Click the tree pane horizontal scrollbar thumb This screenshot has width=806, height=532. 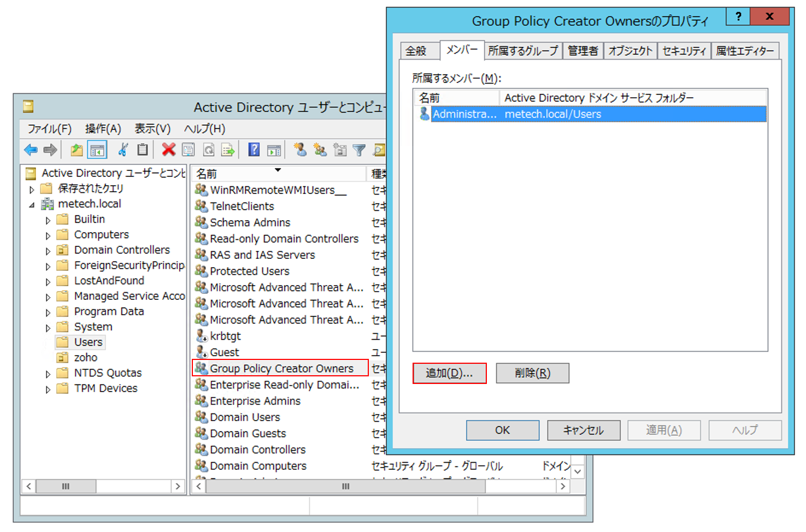click(x=66, y=486)
